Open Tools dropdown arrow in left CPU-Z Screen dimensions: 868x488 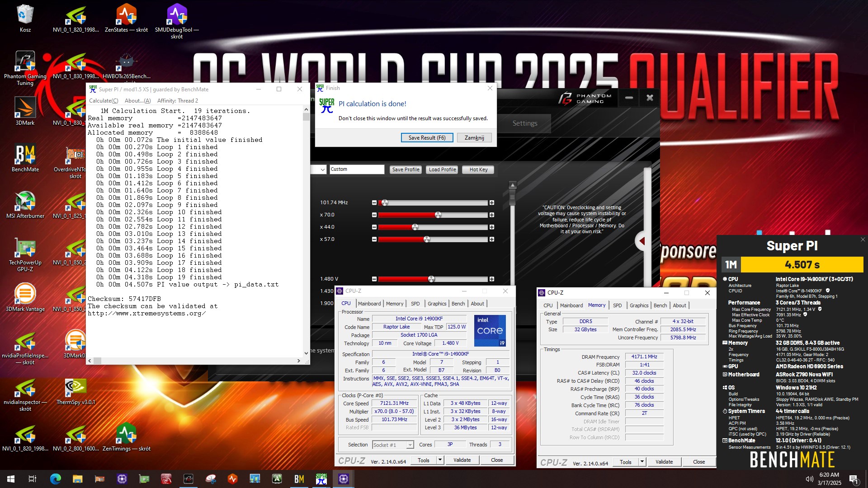(x=440, y=460)
